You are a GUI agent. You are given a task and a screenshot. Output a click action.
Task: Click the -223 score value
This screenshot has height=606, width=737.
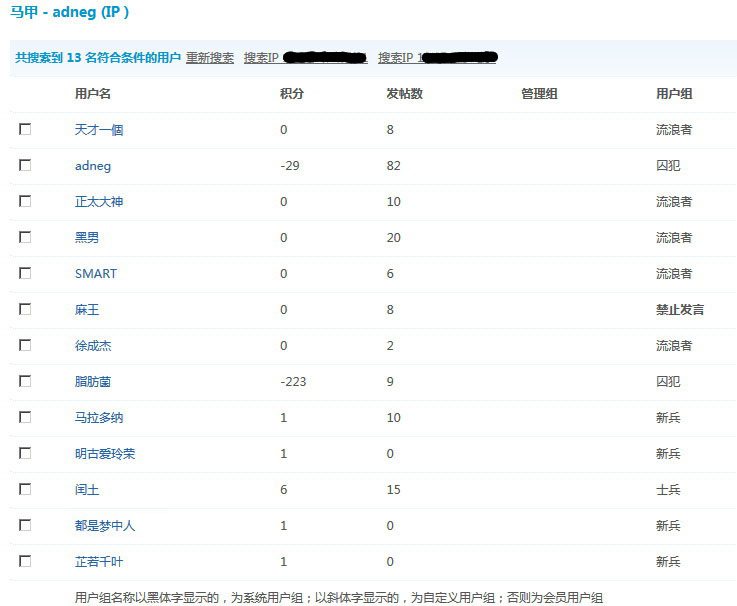pyautogui.click(x=293, y=382)
